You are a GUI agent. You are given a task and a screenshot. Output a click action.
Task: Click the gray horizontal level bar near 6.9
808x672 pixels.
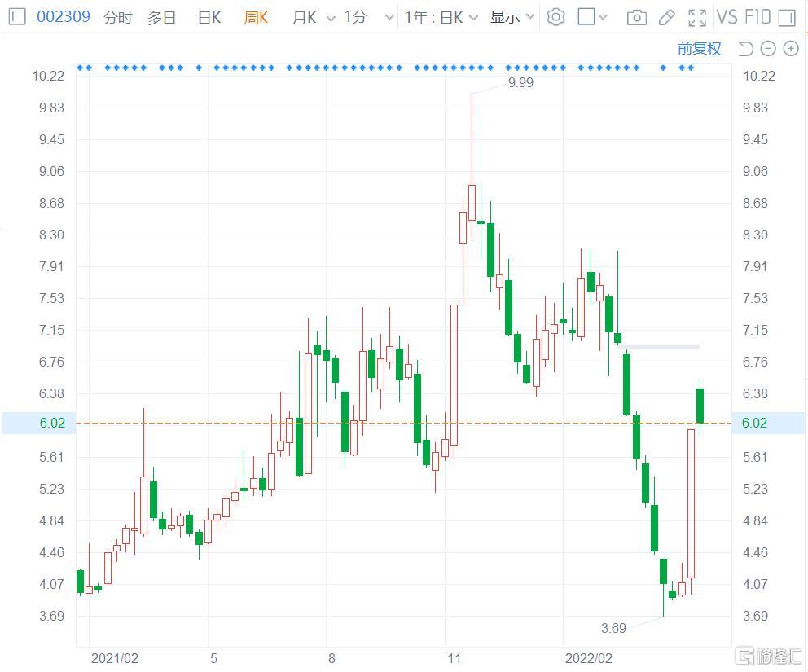[659, 347]
